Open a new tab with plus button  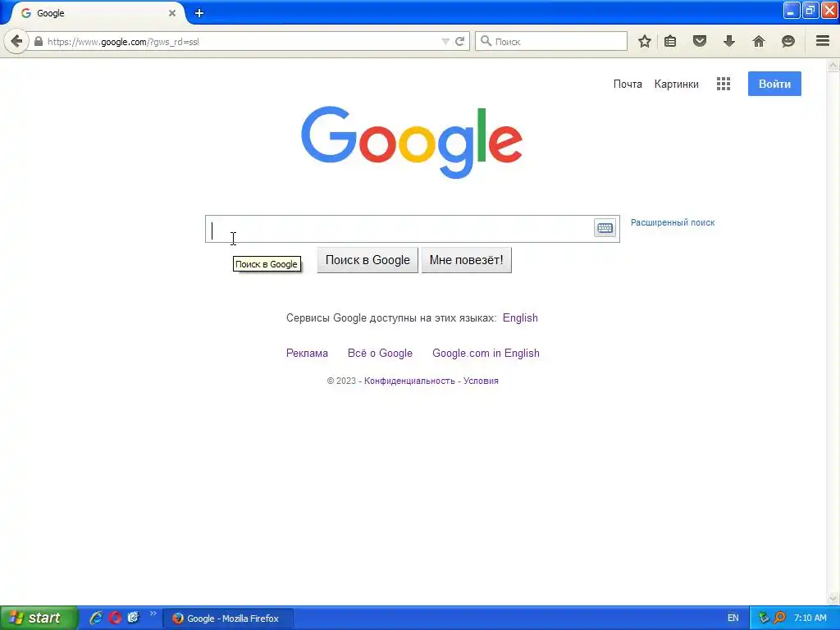click(x=199, y=13)
